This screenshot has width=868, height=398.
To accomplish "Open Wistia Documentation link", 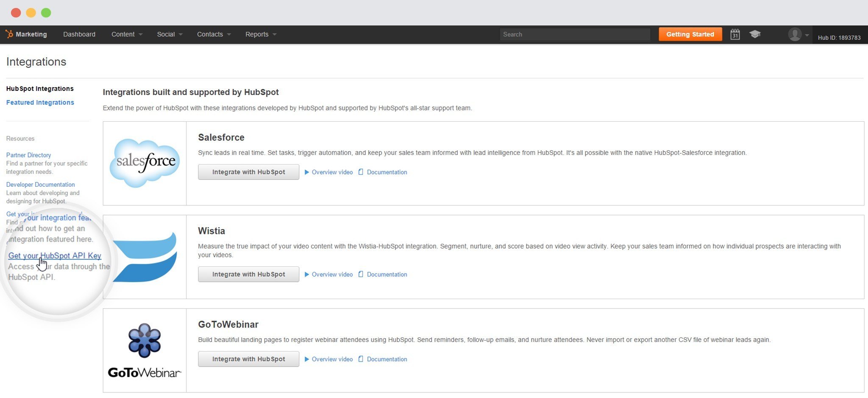I will (x=387, y=275).
